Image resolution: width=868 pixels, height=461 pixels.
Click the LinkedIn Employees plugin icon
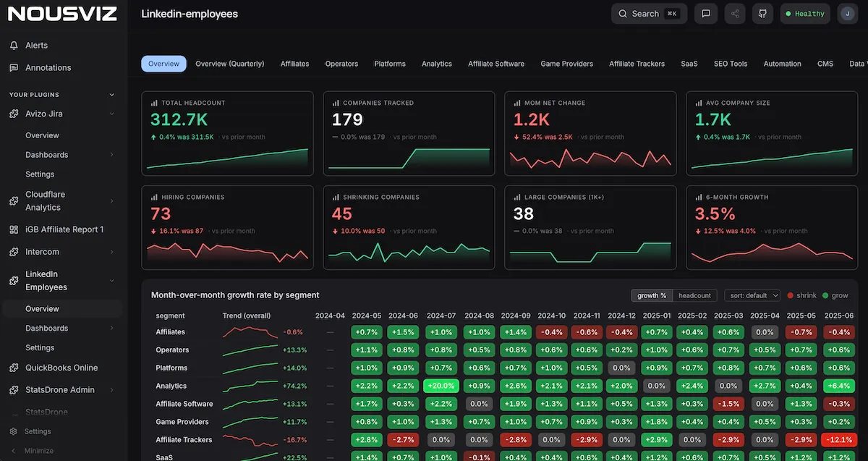[14, 281]
